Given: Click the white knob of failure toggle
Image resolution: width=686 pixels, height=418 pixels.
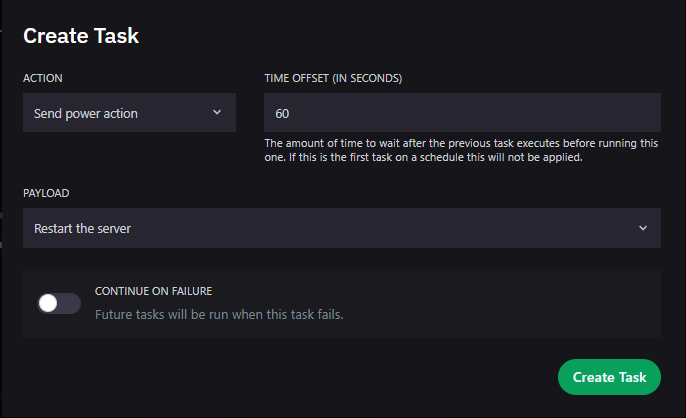Looking at the screenshot, I should point(47,303).
